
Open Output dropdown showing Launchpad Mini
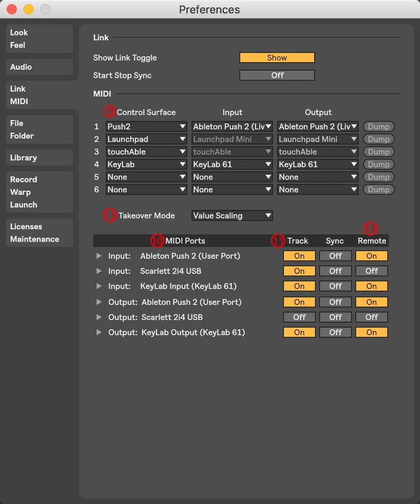(x=318, y=139)
